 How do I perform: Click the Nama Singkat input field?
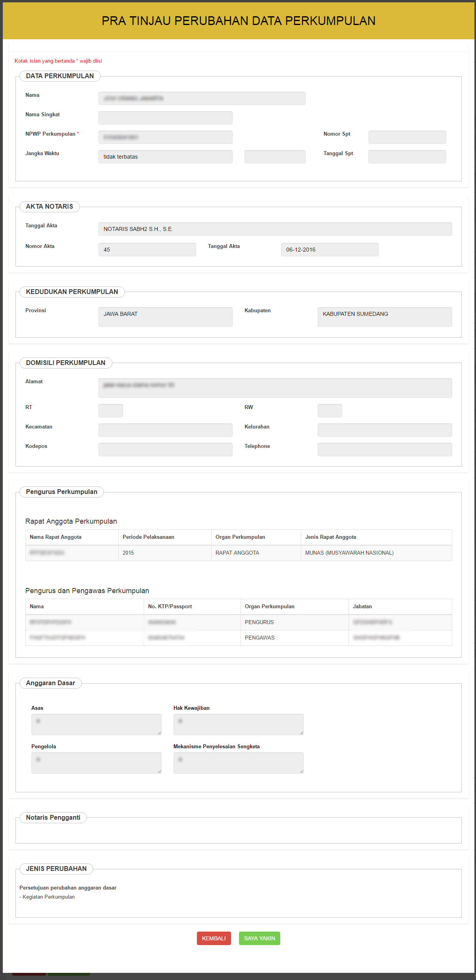click(x=165, y=118)
